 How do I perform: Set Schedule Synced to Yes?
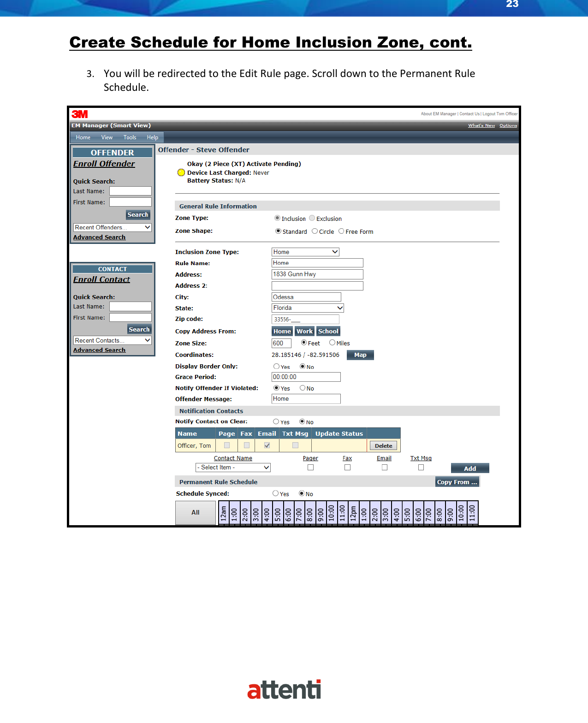click(275, 493)
